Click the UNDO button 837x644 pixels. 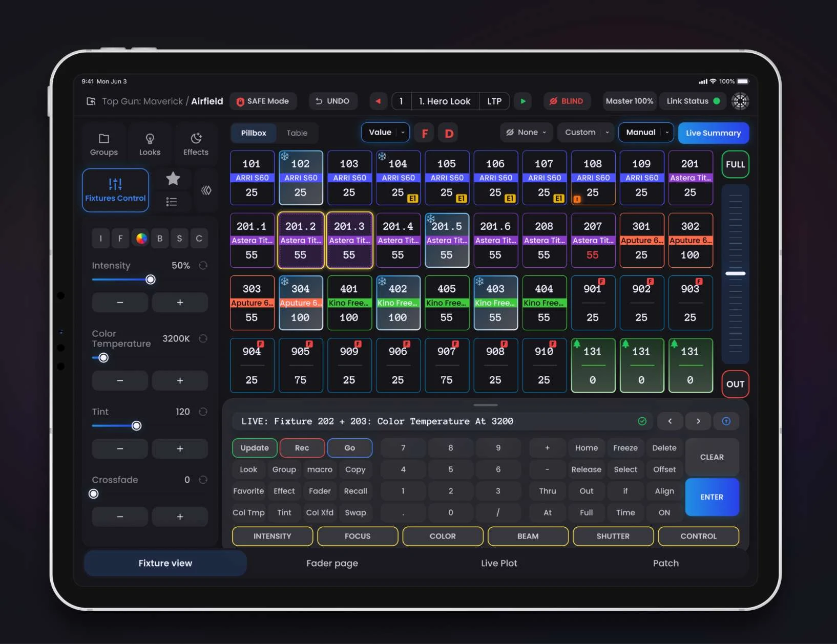(x=332, y=101)
